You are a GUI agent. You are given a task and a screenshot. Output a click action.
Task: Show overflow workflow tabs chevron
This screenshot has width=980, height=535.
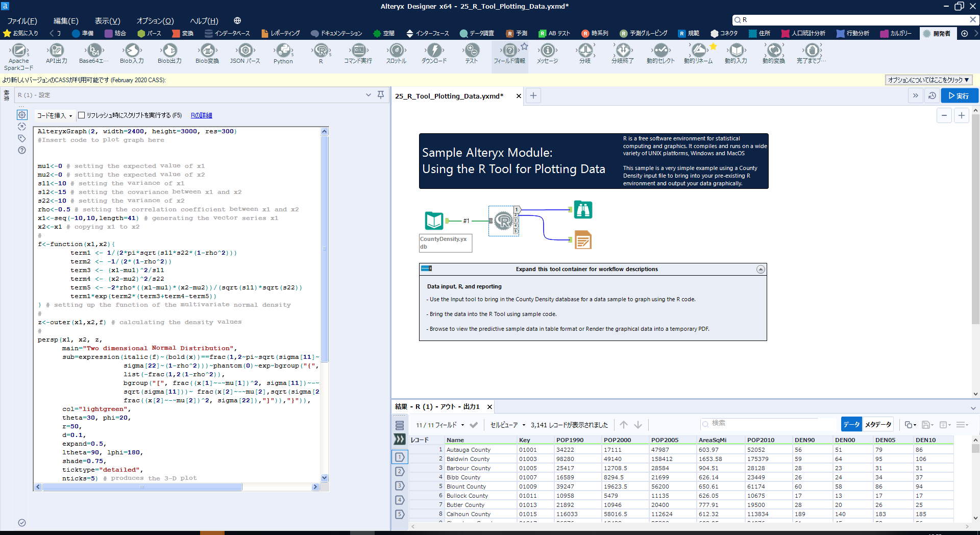pos(915,95)
